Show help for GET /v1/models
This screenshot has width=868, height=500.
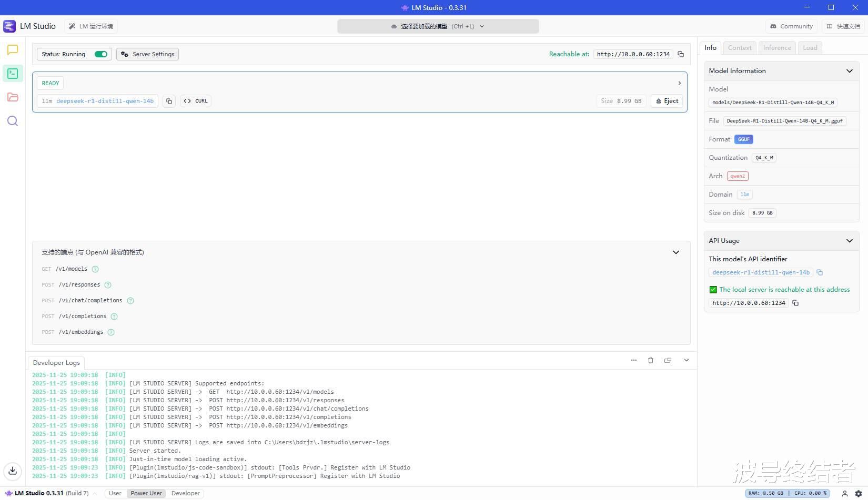click(x=95, y=269)
